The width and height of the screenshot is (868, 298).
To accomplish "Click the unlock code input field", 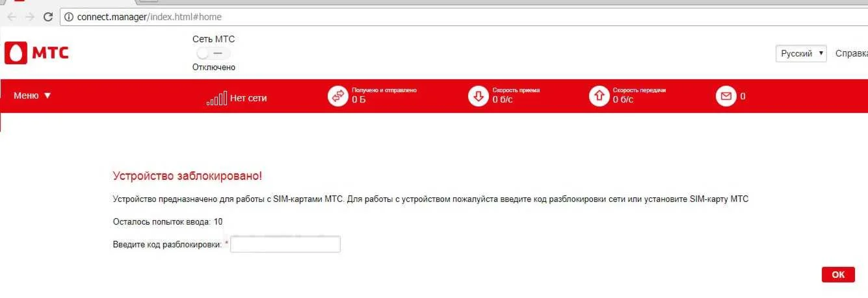I will coord(285,244).
